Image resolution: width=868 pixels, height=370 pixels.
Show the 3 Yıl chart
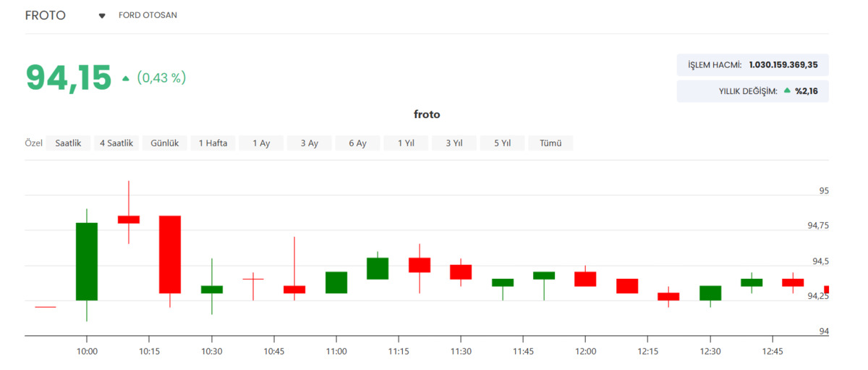tap(454, 143)
